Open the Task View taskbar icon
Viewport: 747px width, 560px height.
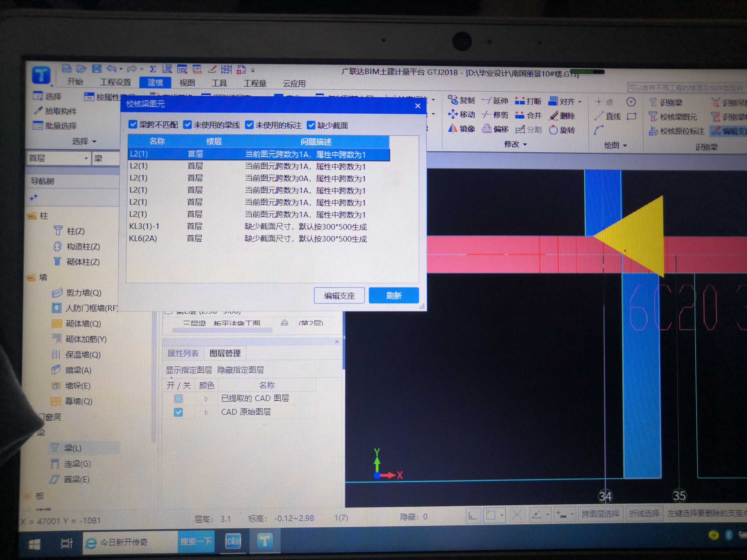[x=66, y=543]
